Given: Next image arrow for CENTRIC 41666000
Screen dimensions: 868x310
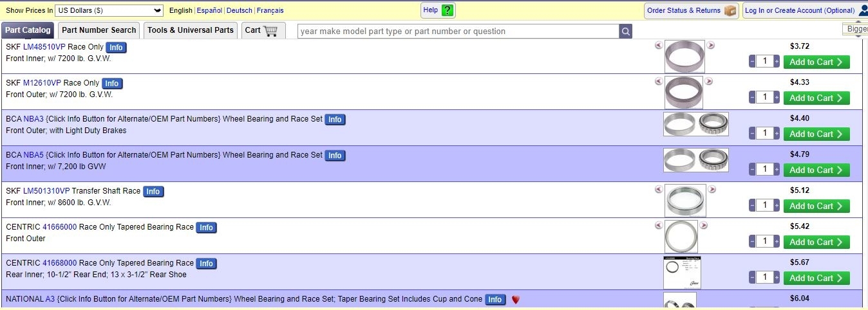Looking at the screenshot, I should 704,225.
